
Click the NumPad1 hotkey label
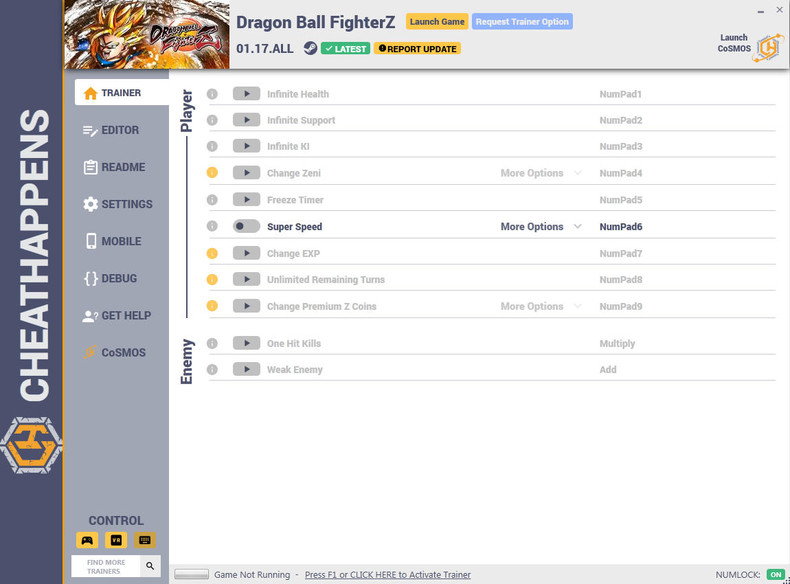click(620, 94)
